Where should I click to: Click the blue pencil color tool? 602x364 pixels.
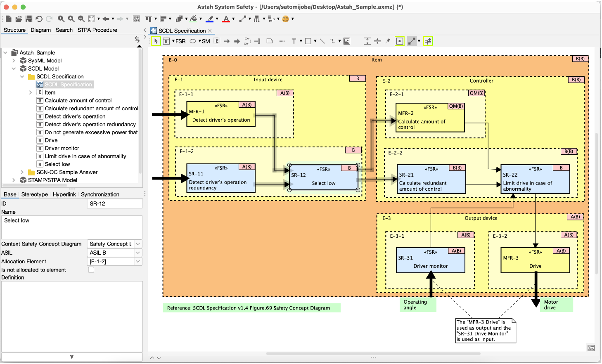pyautogui.click(x=210, y=19)
